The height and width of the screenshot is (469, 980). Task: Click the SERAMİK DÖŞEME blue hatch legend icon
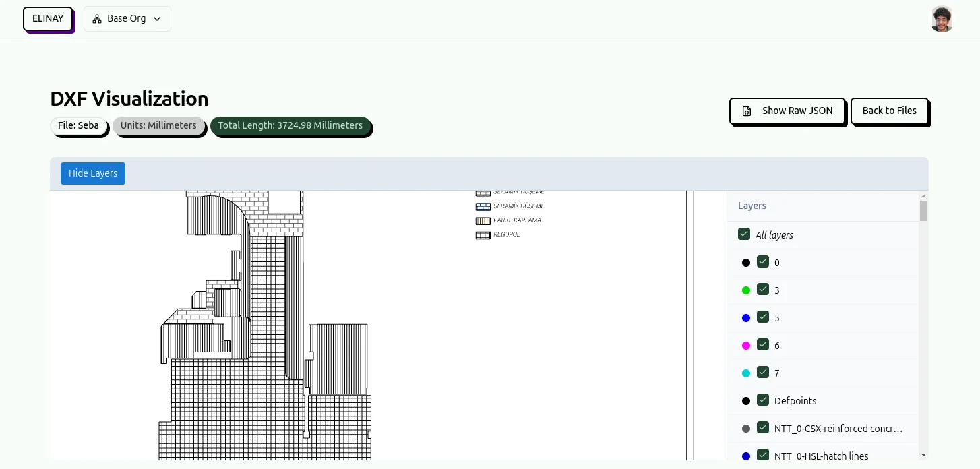(483, 206)
